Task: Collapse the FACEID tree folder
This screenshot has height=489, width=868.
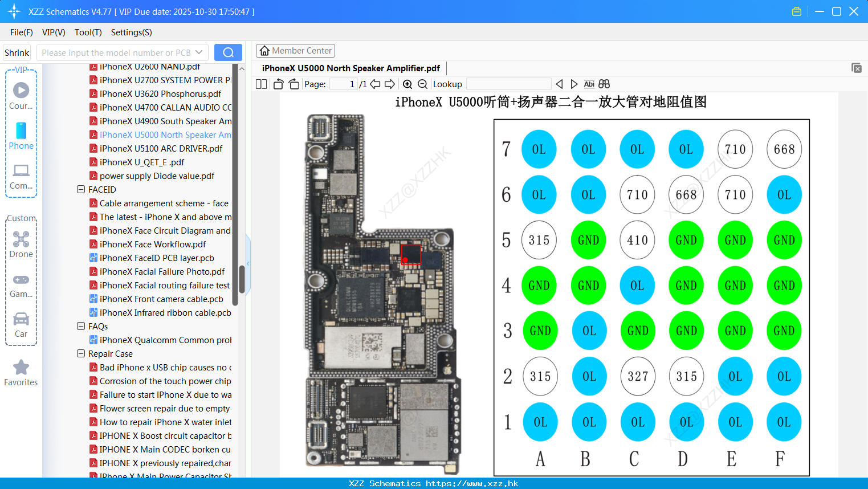Action: [81, 190]
